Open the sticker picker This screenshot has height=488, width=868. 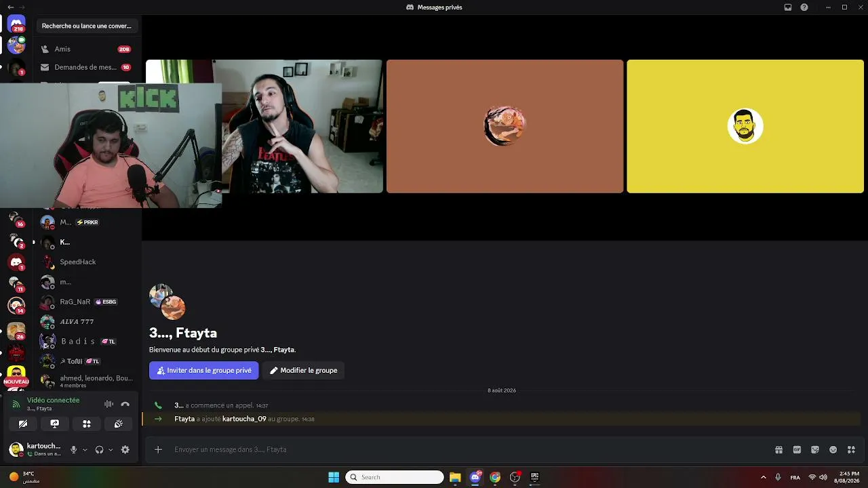[x=815, y=449]
